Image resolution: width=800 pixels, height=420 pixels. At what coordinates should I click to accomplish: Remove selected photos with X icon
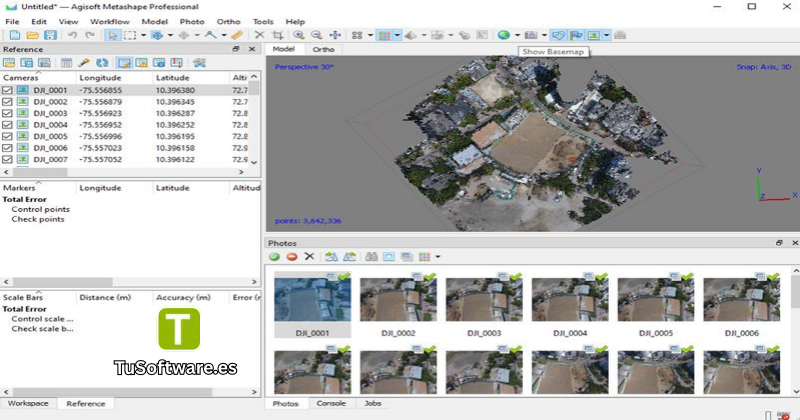click(x=309, y=256)
